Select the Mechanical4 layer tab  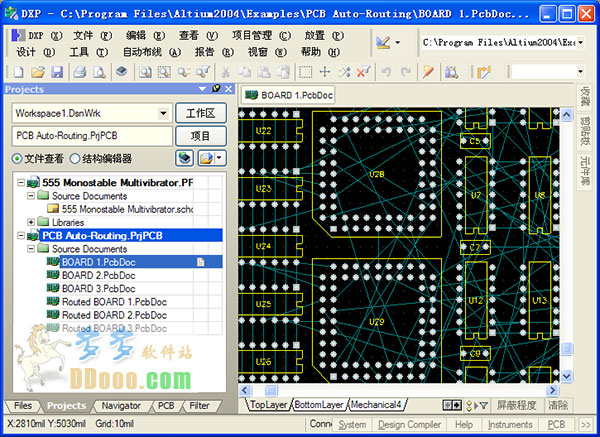376,404
